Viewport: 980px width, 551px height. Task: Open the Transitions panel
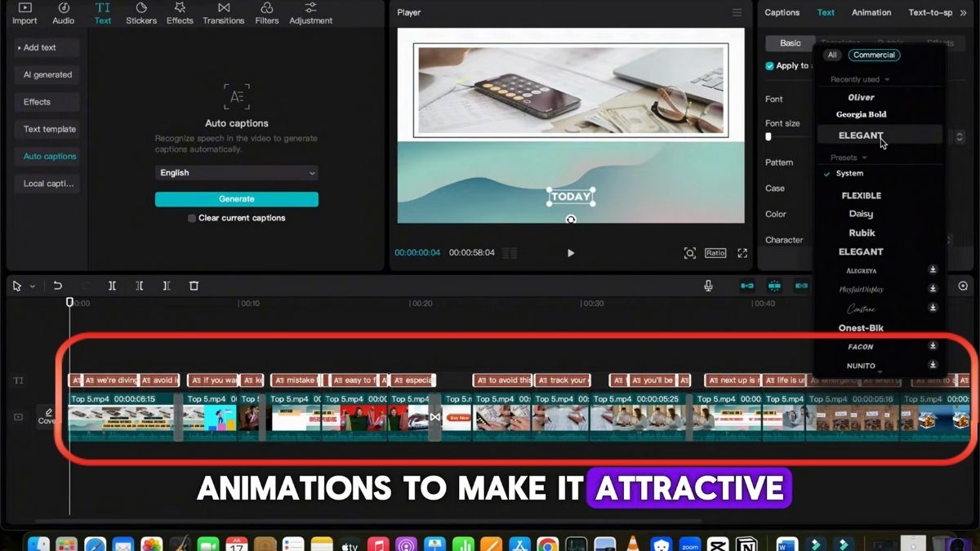[223, 13]
